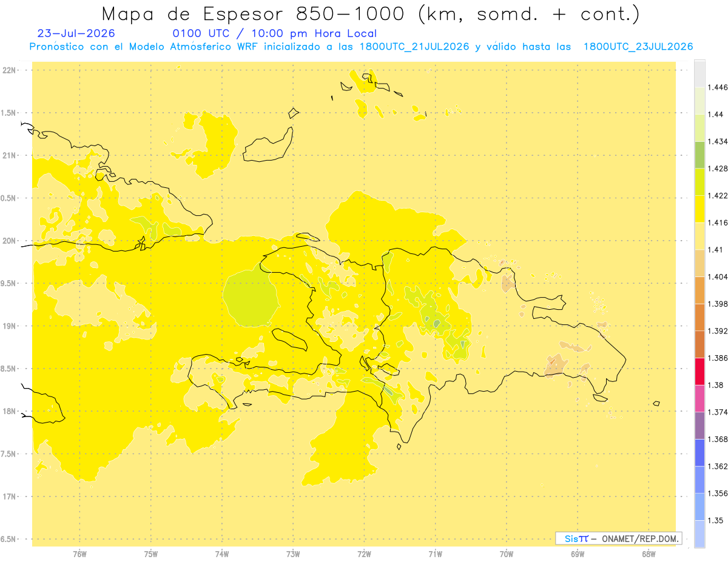Click the tan legend swatch between 1.404 and 1.41

pyautogui.click(x=699, y=263)
